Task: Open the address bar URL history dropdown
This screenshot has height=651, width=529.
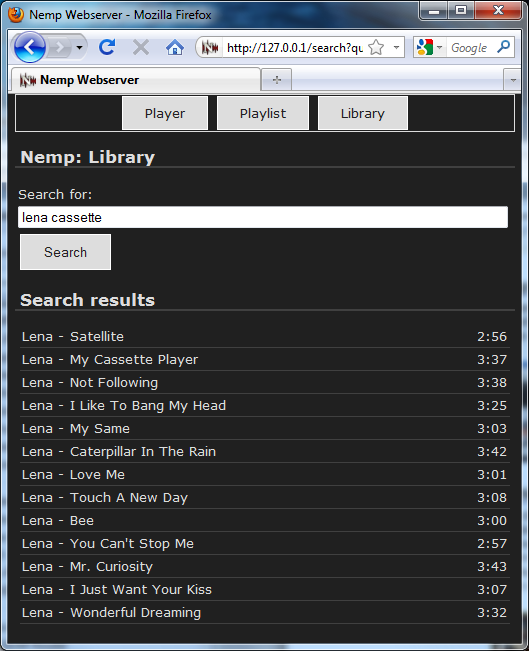Action: [397, 47]
